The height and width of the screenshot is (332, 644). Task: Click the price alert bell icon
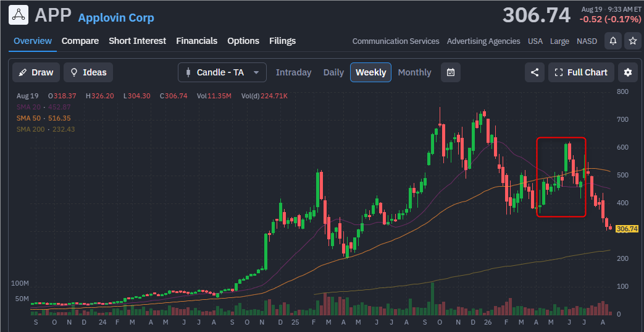pos(613,41)
